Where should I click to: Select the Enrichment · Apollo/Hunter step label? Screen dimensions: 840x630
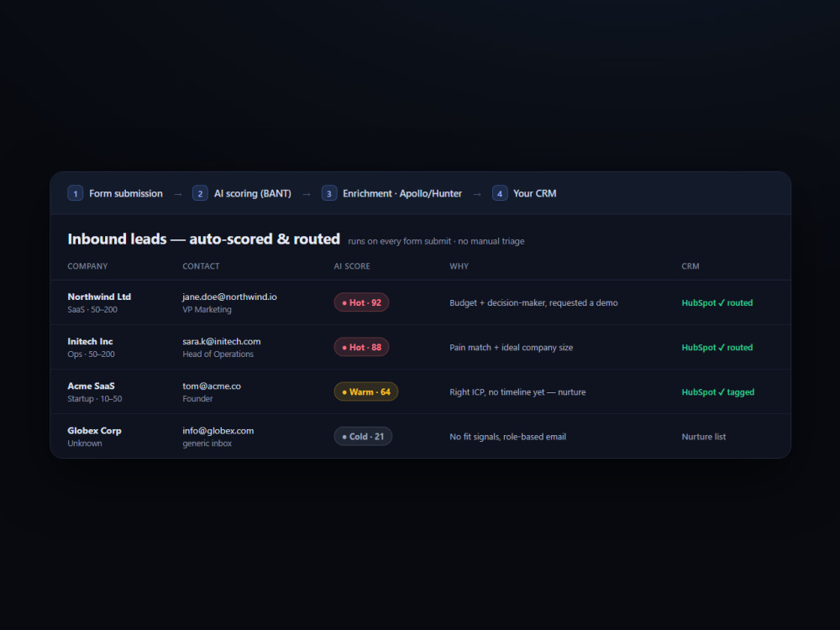click(402, 193)
